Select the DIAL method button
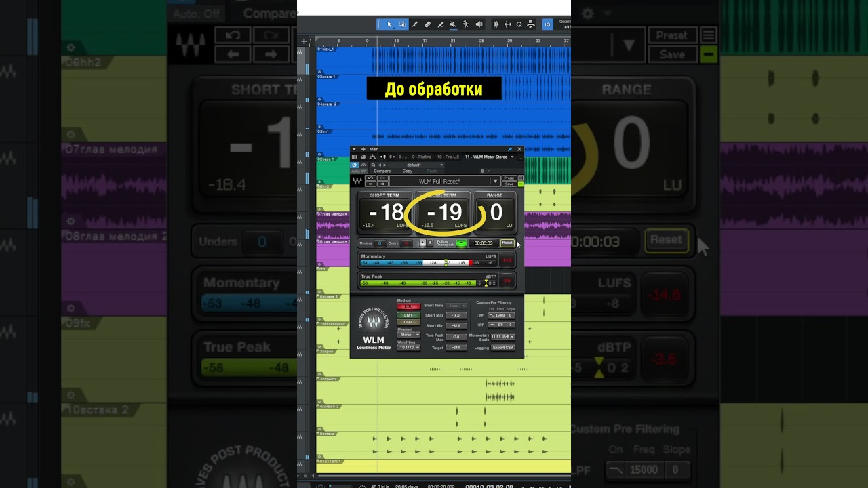 coord(409,322)
